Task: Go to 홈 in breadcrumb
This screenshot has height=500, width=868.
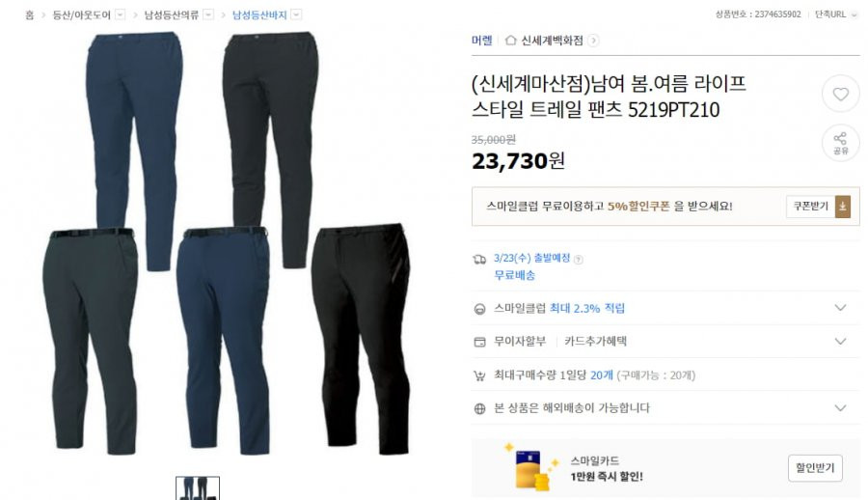Action: tap(29, 15)
